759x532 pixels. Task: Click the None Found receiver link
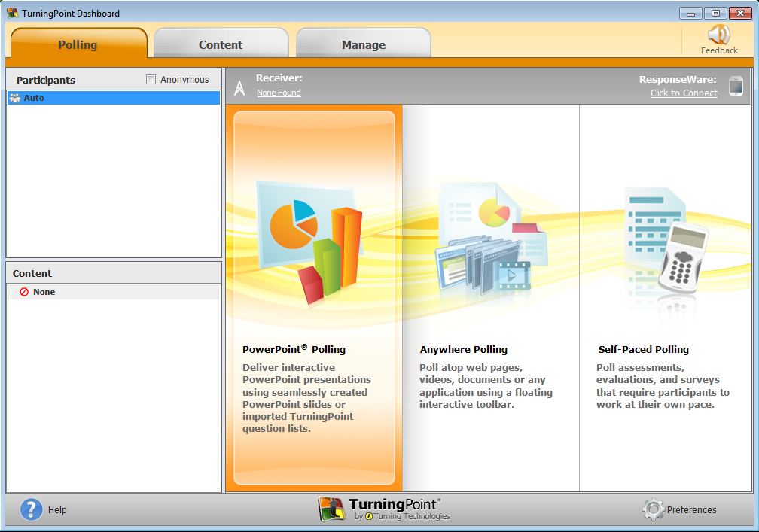pyautogui.click(x=279, y=93)
